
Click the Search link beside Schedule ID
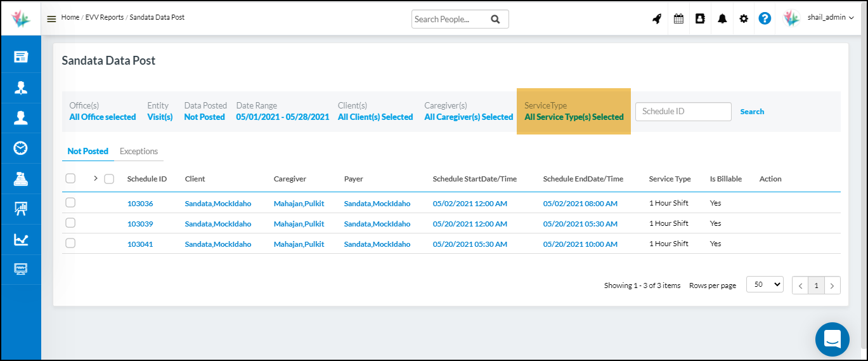click(x=752, y=112)
